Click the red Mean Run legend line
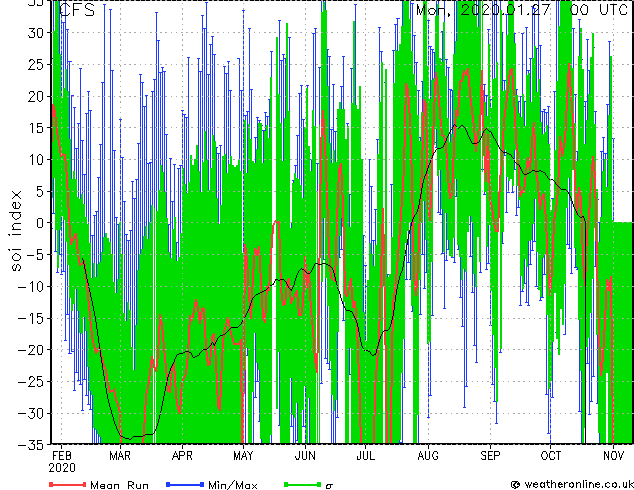Screen dimensions: 634x490 68,484
